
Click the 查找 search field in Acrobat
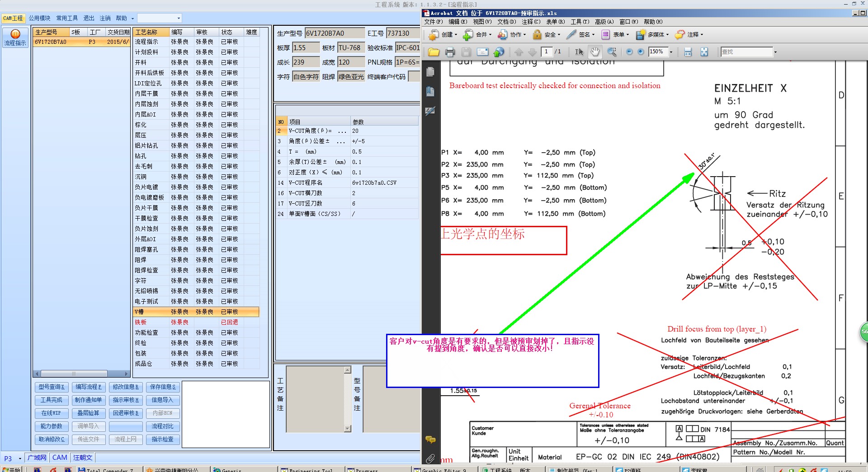pyautogui.click(x=747, y=52)
